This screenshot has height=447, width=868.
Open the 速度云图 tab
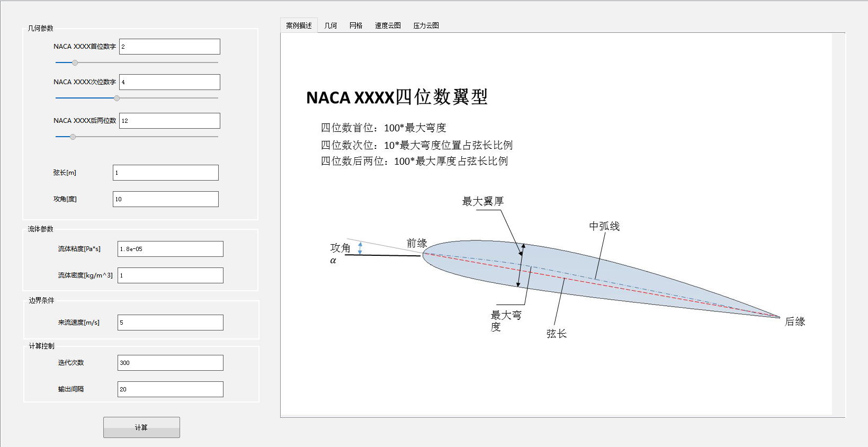(x=388, y=25)
